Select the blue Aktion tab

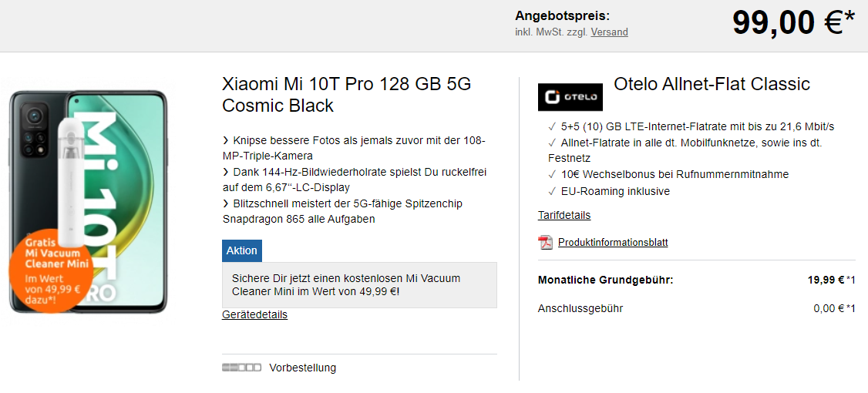[x=242, y=250]
